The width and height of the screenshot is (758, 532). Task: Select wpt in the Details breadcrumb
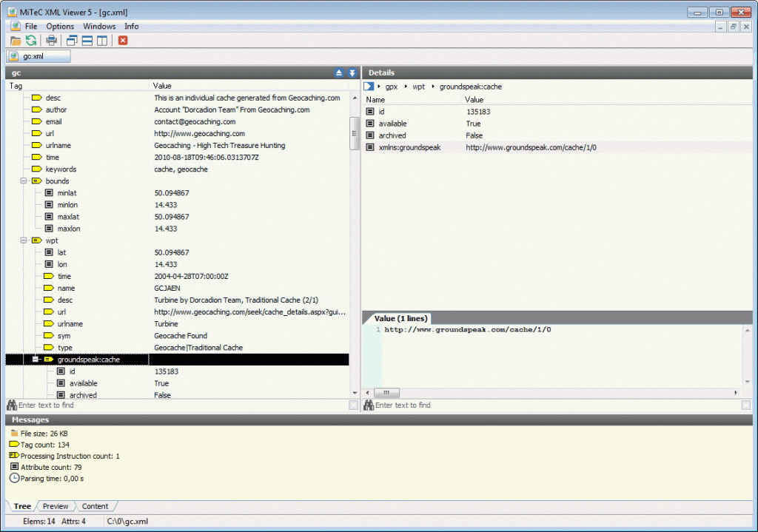pos(418,86)
